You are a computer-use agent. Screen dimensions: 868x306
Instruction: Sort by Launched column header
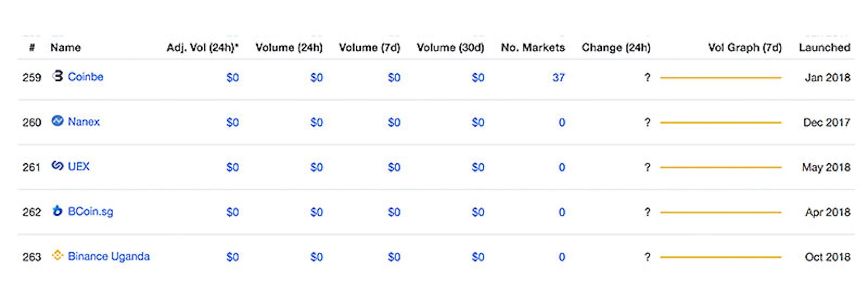click(824, 47)
